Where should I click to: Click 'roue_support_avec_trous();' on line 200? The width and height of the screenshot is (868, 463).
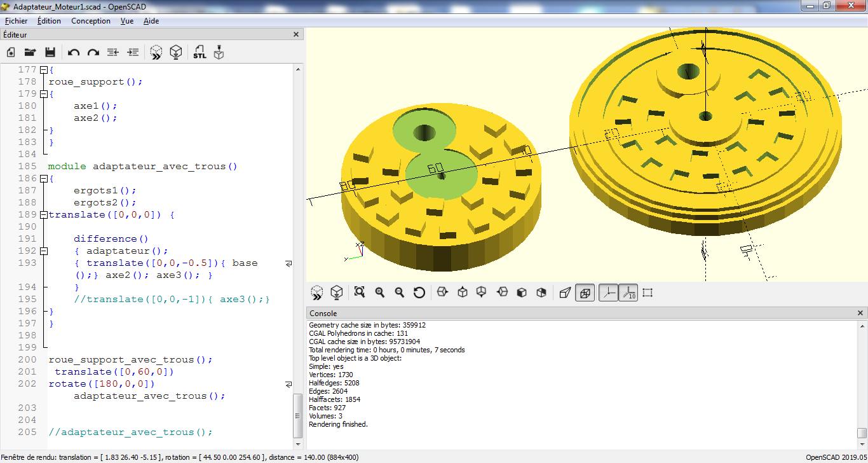tap(131, 360)
